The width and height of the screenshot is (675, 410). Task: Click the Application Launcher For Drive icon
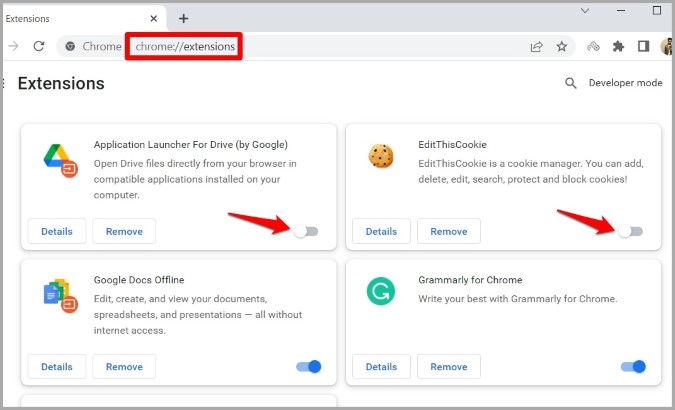[60, 161]
